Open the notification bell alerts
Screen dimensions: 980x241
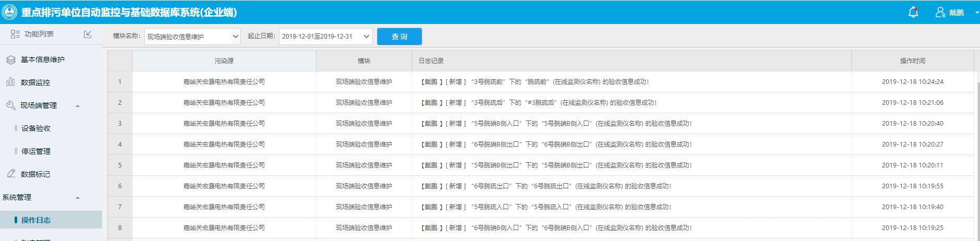tap(913, 12)
